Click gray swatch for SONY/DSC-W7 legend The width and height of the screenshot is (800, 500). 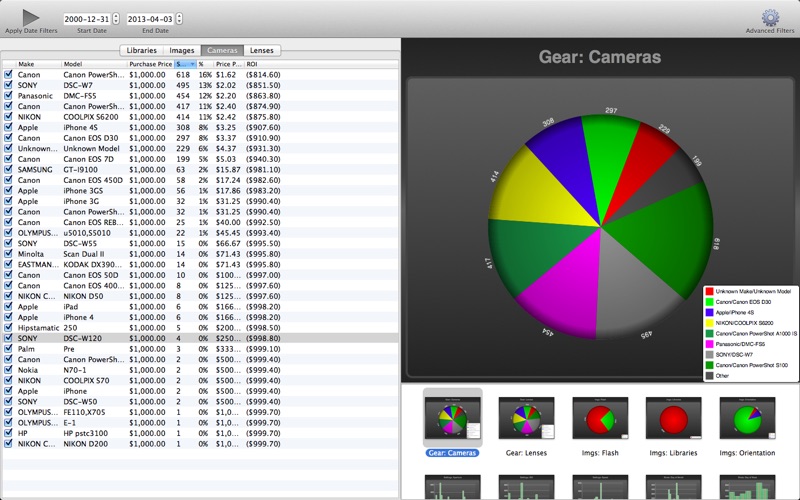(x=709, y=355)
